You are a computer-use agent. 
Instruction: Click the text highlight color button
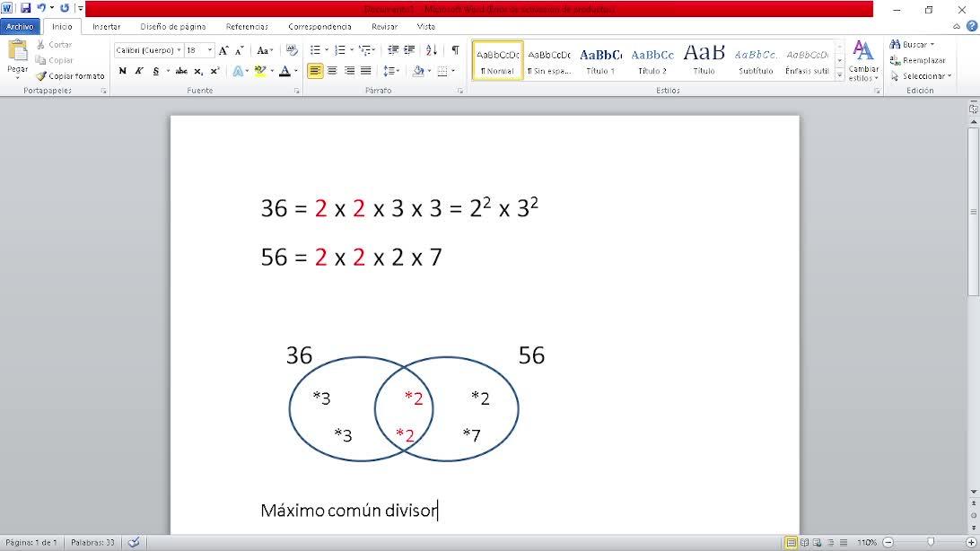pos(260,71)
